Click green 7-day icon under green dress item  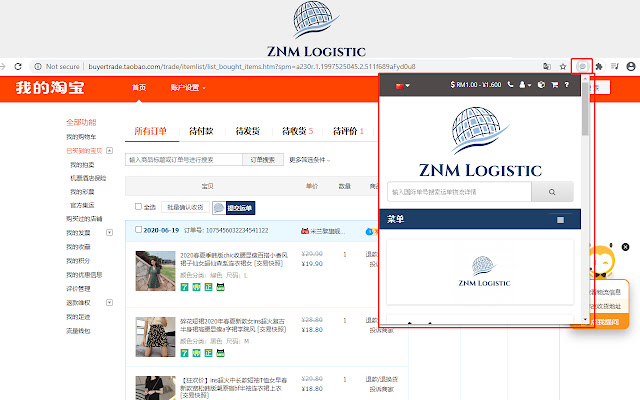coord(184,287)
